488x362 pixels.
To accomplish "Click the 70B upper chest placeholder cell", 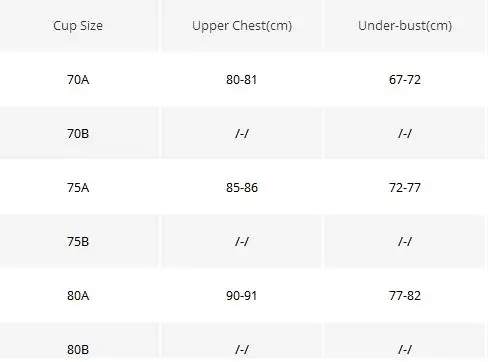I will click(242, 134).
